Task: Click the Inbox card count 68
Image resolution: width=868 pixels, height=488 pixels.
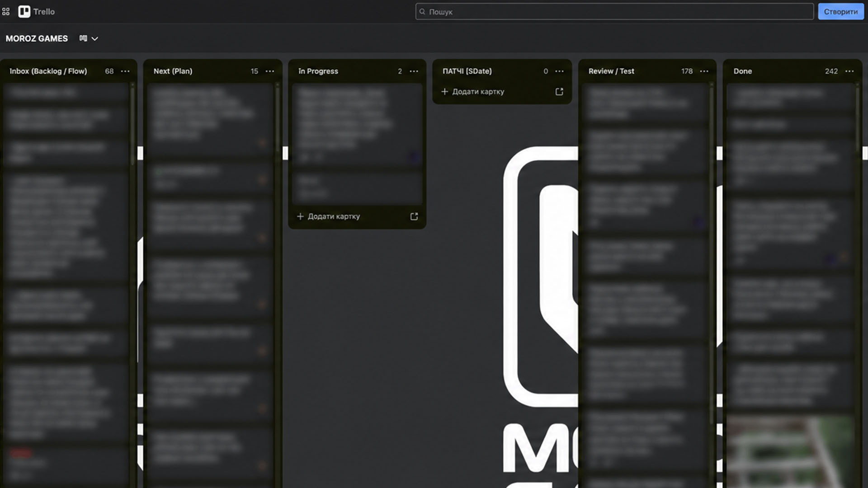Action: coord(109,71)
